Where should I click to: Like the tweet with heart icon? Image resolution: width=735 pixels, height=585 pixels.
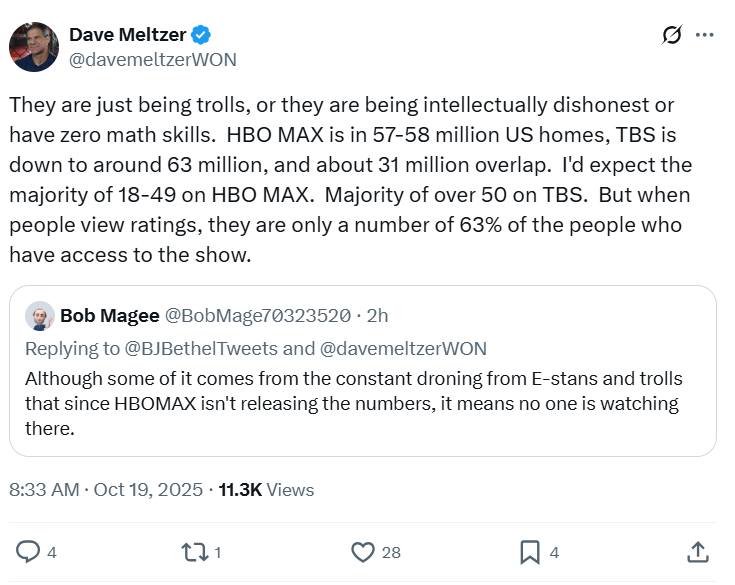pyautogui.click(x=363, y=551)
